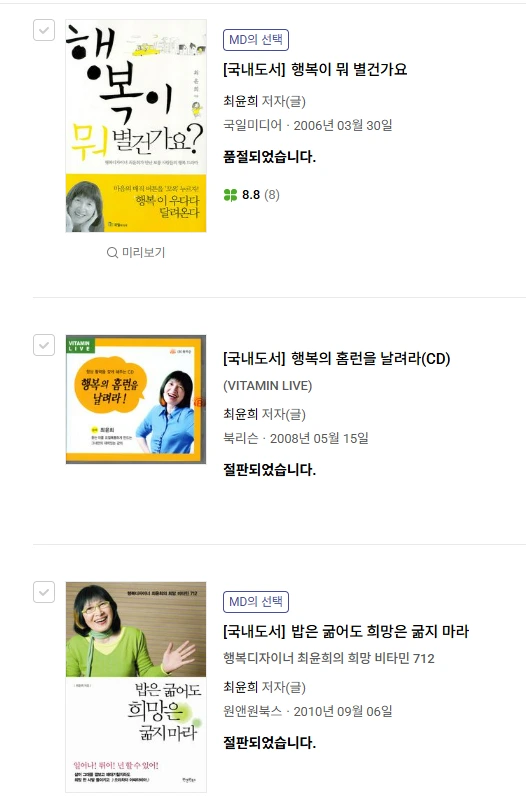
Task: Click the MD의 선택 badge on third book
Action: point(256,602)
